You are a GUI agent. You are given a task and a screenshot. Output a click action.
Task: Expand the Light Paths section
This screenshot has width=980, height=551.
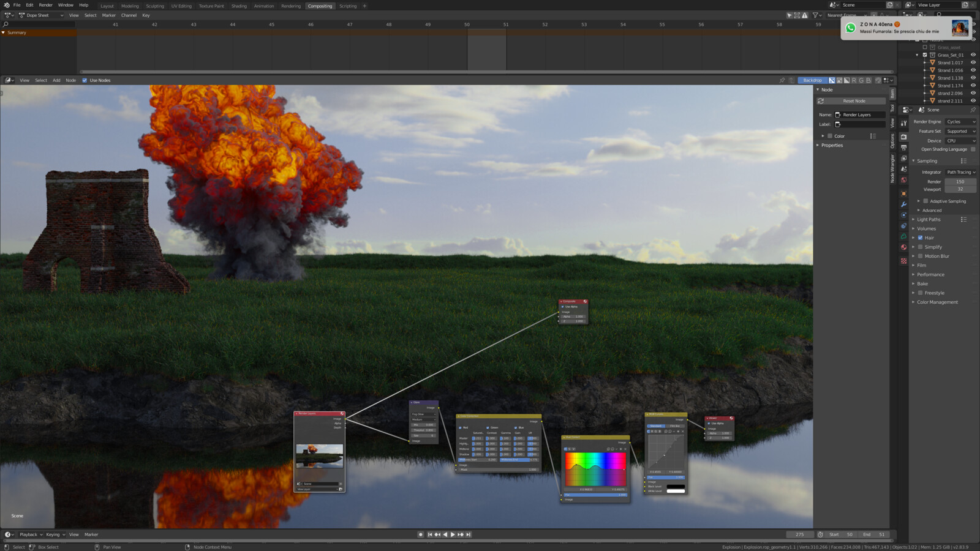click(928, 219)
